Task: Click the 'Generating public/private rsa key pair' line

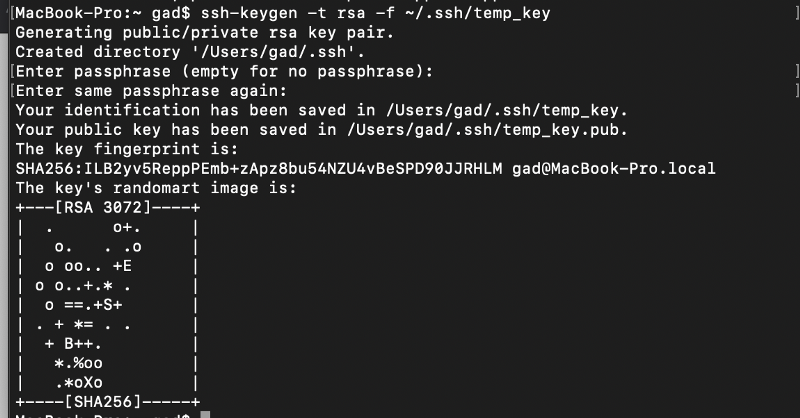Action: click(205, 33)
